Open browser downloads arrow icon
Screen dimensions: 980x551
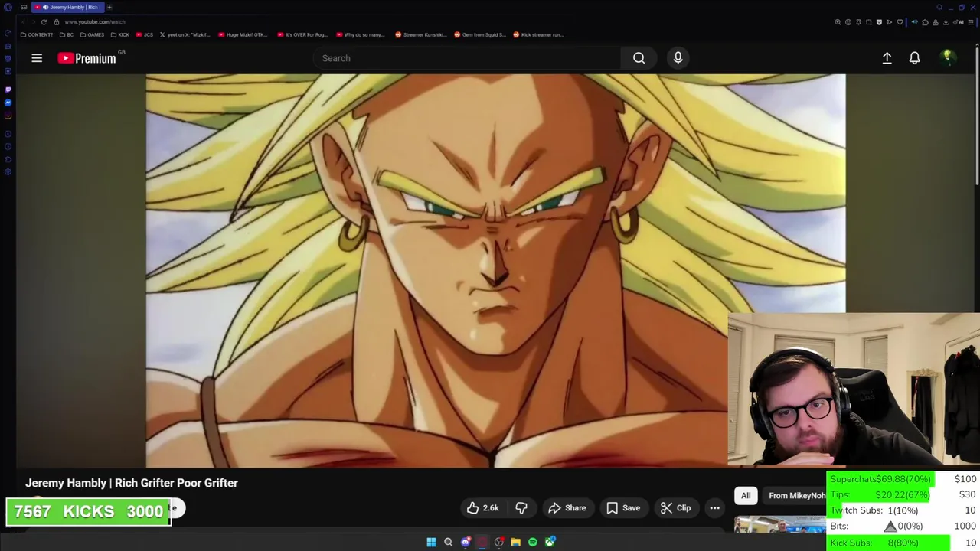[946, 22]
